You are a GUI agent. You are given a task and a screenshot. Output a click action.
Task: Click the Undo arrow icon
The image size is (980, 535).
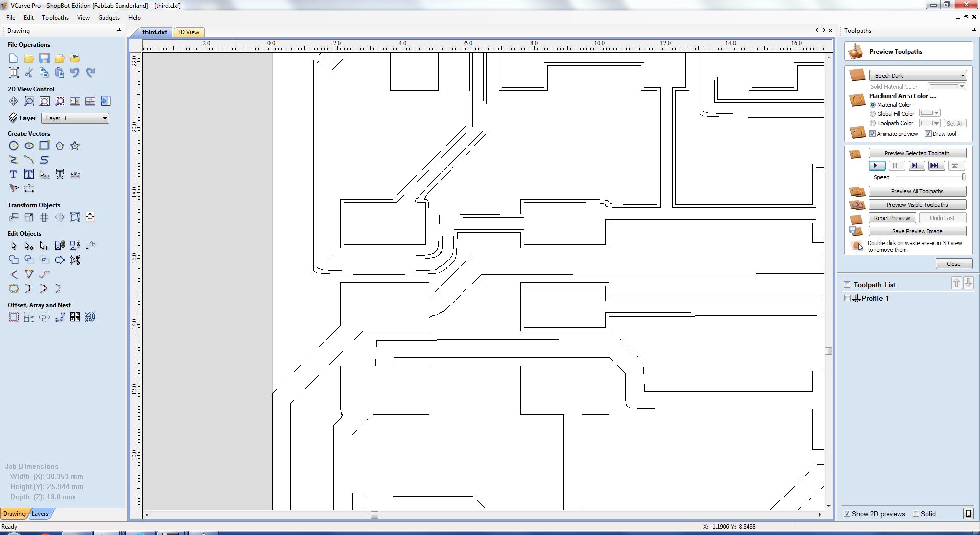point(75,72)
